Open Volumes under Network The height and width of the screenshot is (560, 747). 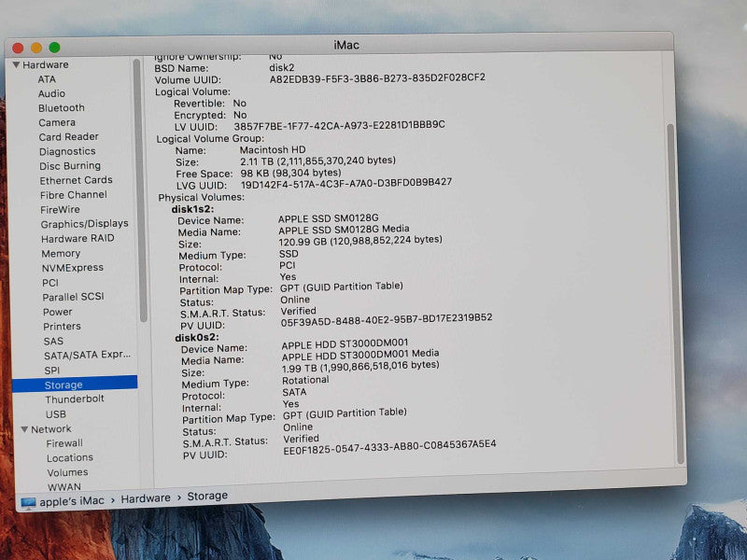point(67,472)
